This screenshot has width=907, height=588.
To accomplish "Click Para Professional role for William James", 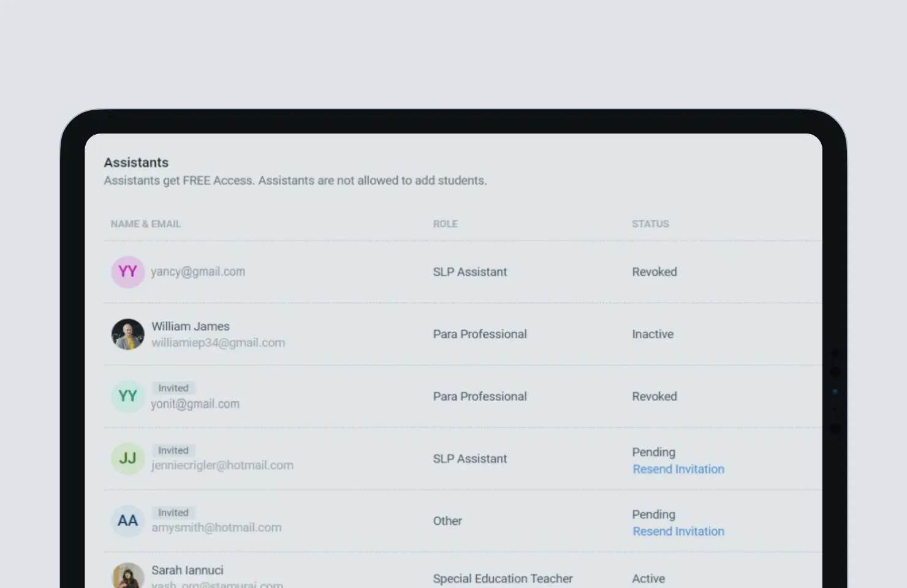I will (x=480, y=334).
